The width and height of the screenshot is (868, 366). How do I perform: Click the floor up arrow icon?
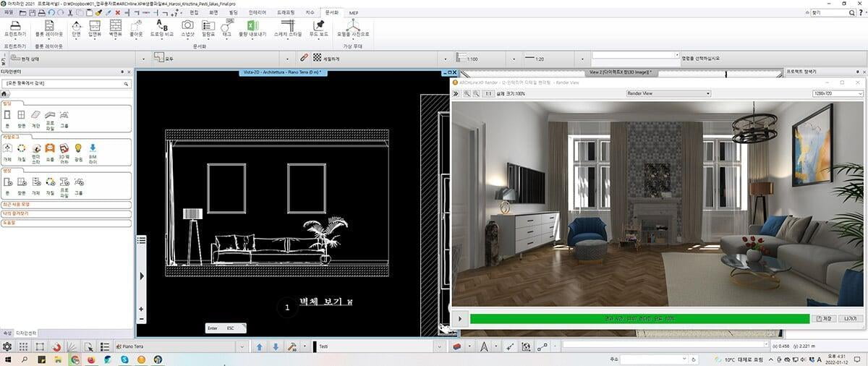260,347
